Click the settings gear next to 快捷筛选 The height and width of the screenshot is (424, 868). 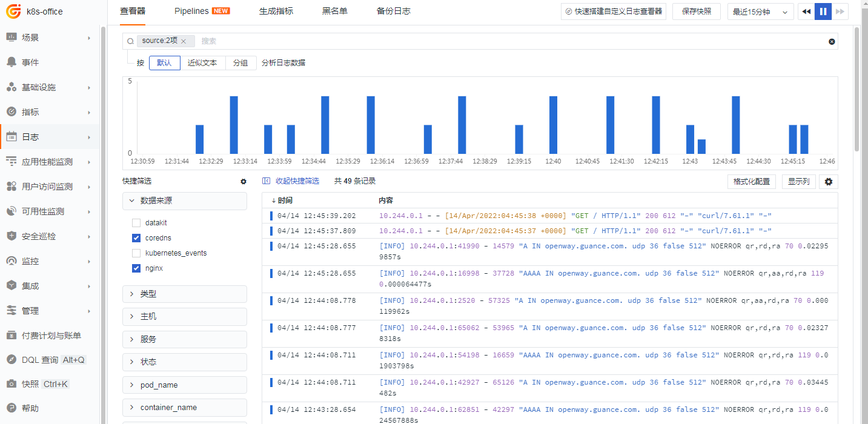point(244,181)
